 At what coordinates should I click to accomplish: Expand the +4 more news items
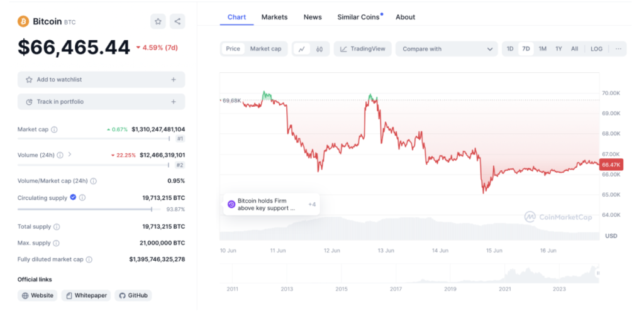point(312,204)
